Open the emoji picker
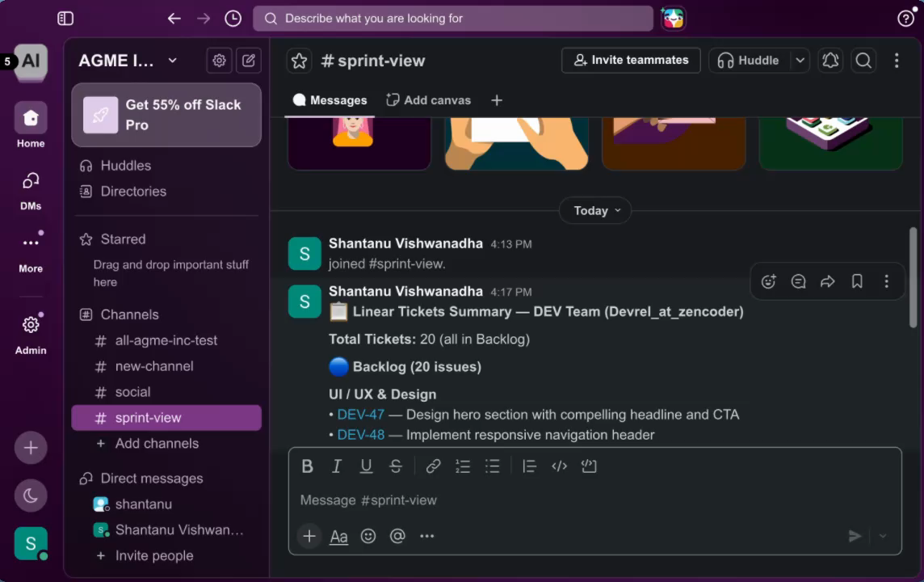This screenshot has width=924, height=582. pyautogui.click(x=368, y=536)
